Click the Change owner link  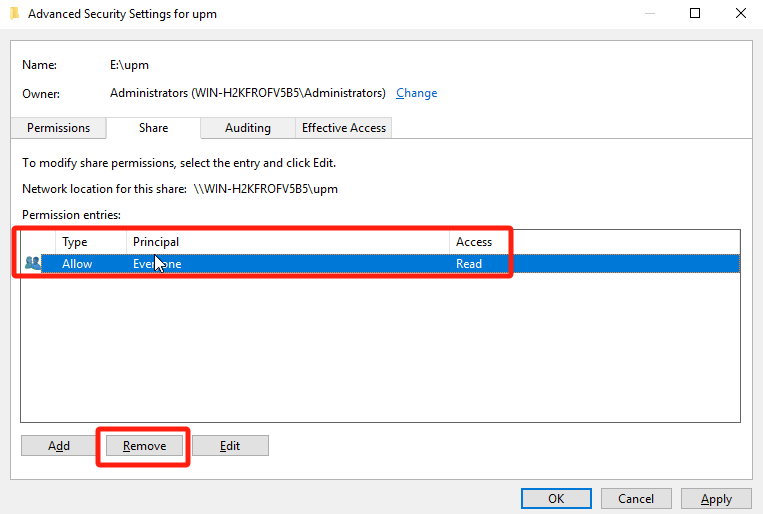[417, 93]
